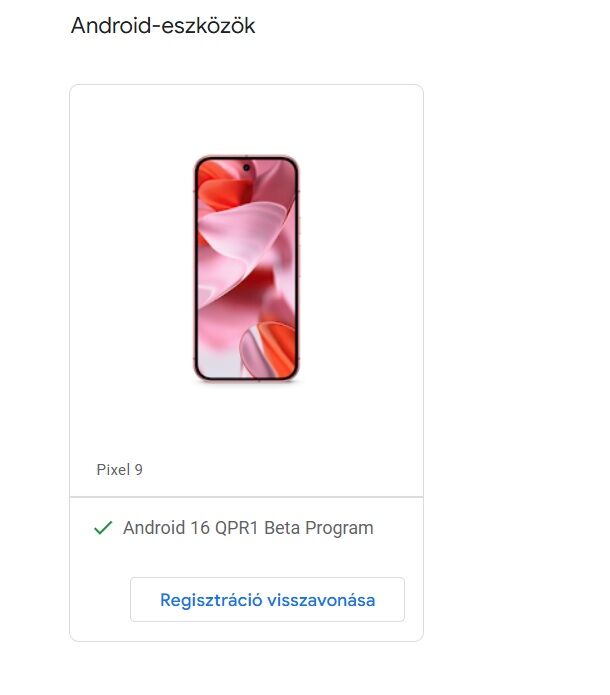Select the Pixel 9 phone picture
This screenshot has height=695, width=610.
click(246, 268)
